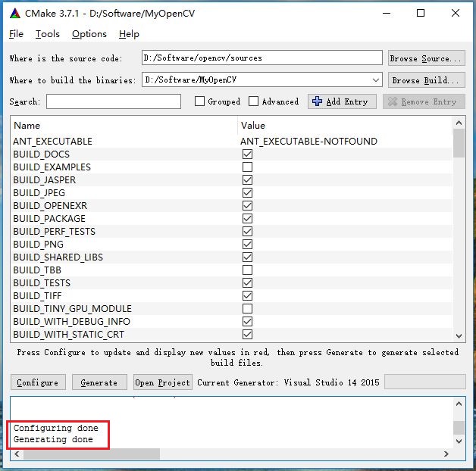Click the Remove Entry button
Viewport: 476px width, 471px height.
click(x=424, y=101)
